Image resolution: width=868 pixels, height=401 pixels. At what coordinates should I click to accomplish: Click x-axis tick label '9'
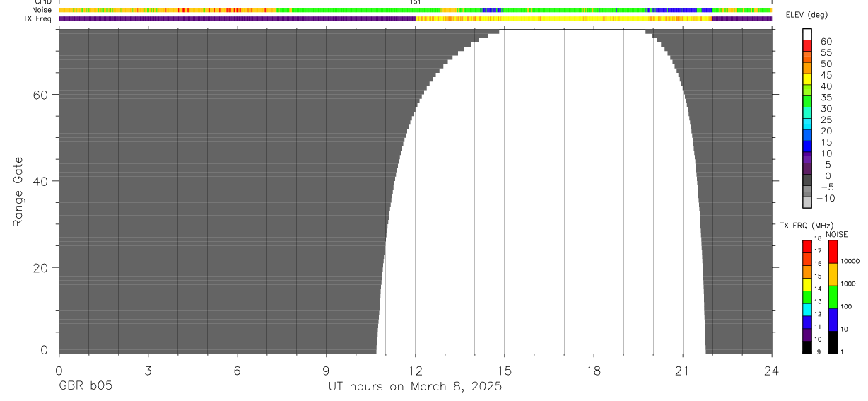coord(326,371)
